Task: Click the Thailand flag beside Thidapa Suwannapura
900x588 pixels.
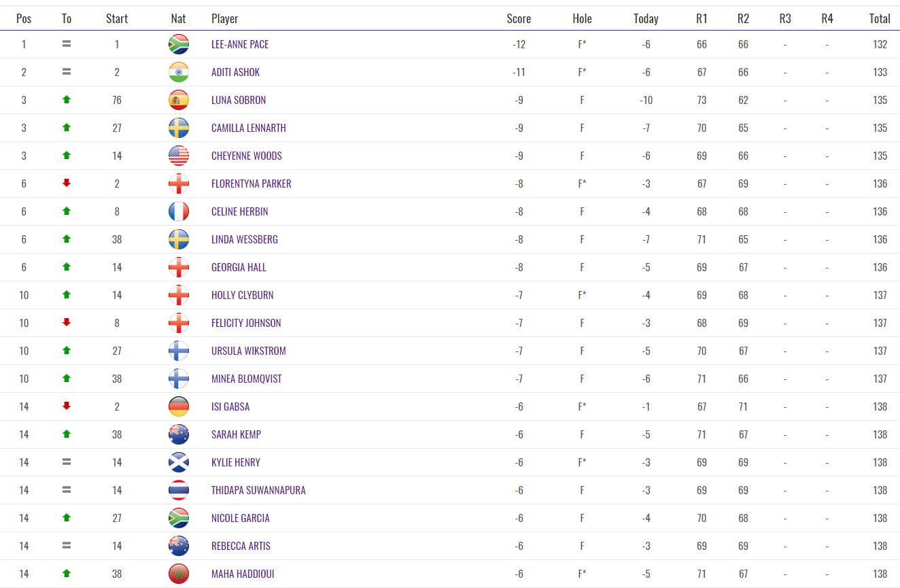Action: [x=178, y=490]
